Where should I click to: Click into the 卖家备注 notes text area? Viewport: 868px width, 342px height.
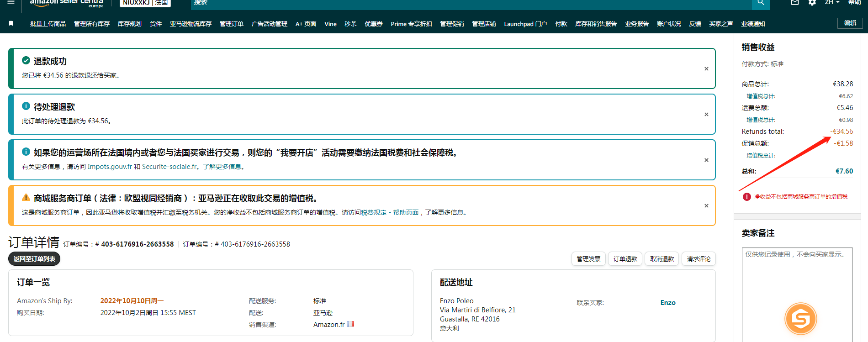[x=797, y=283]
